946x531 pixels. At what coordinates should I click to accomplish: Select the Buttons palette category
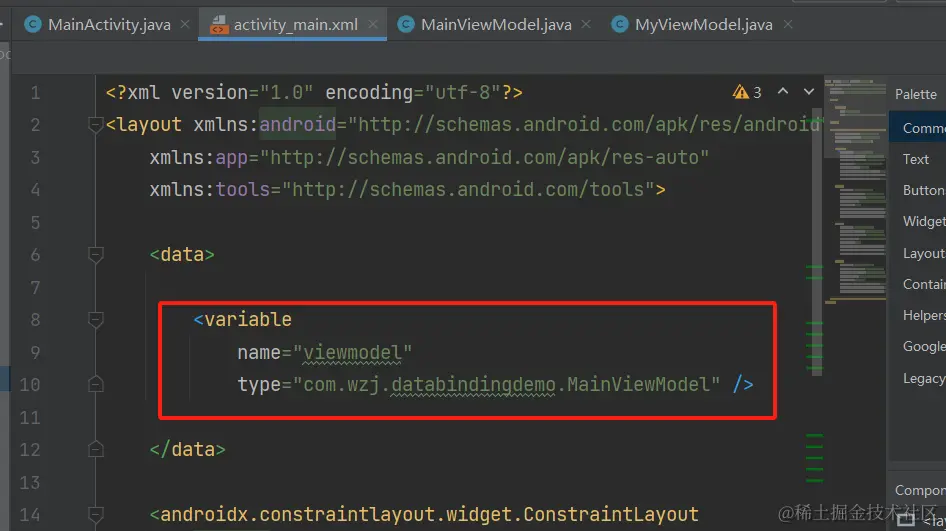click(x=918, y=191)
